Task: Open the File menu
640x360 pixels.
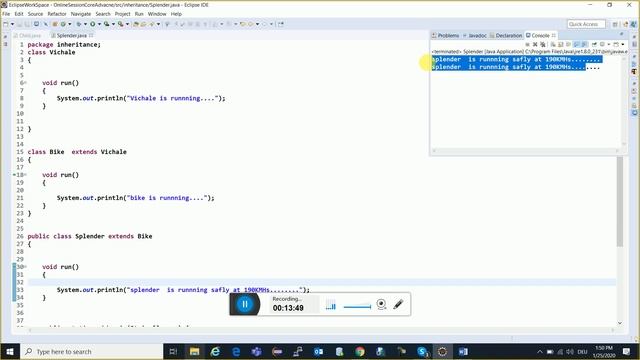Action: click(6, 14)
